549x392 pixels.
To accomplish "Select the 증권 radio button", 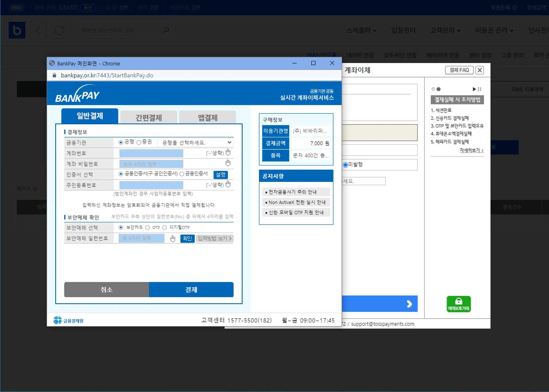I will tap(139, 142).
